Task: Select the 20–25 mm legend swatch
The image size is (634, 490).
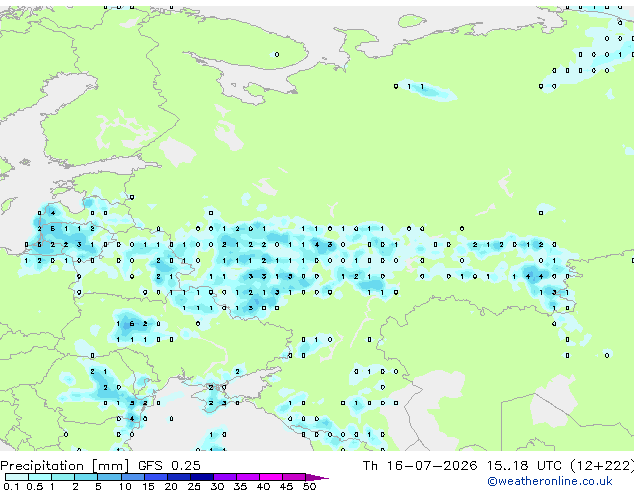Action: click(178, 477)
